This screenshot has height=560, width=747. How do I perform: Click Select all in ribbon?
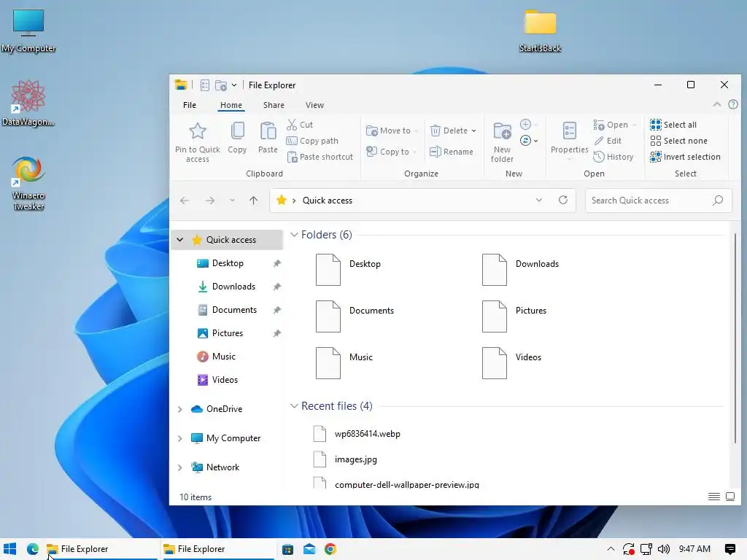click(673, 125)
